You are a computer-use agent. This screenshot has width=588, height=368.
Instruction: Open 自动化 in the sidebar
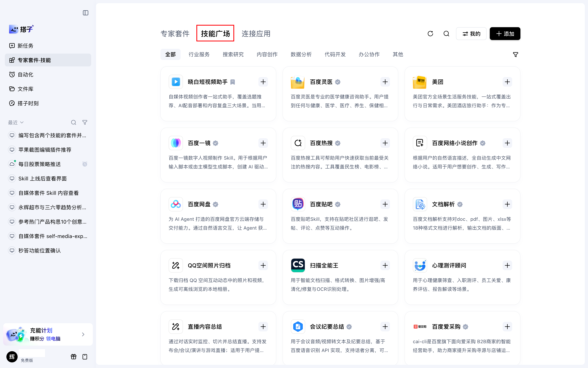48,74
